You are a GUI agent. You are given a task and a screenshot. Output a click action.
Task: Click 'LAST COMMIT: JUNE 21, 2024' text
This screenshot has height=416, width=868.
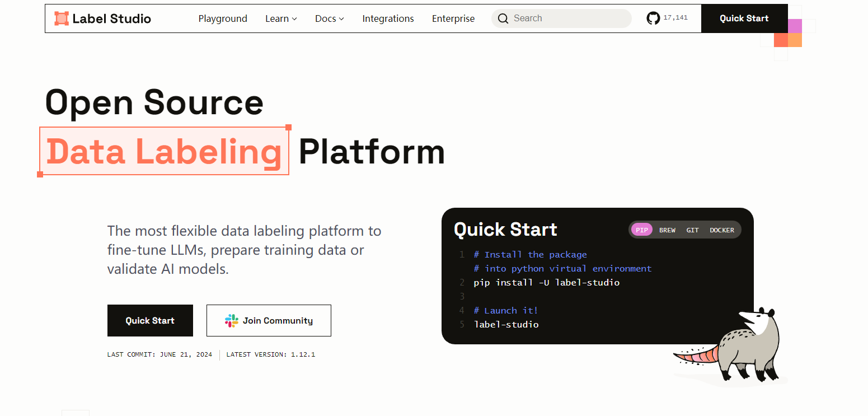coord(159,354)
